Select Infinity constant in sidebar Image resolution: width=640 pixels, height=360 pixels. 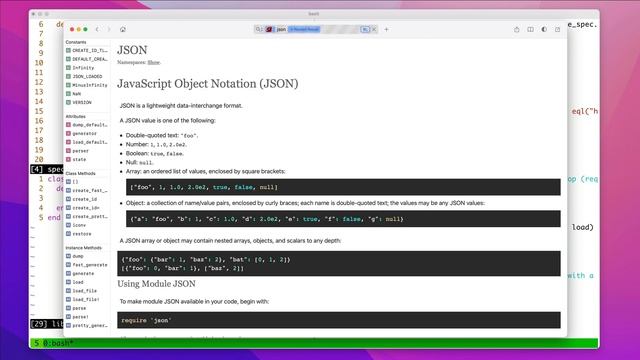coord(80,68)
